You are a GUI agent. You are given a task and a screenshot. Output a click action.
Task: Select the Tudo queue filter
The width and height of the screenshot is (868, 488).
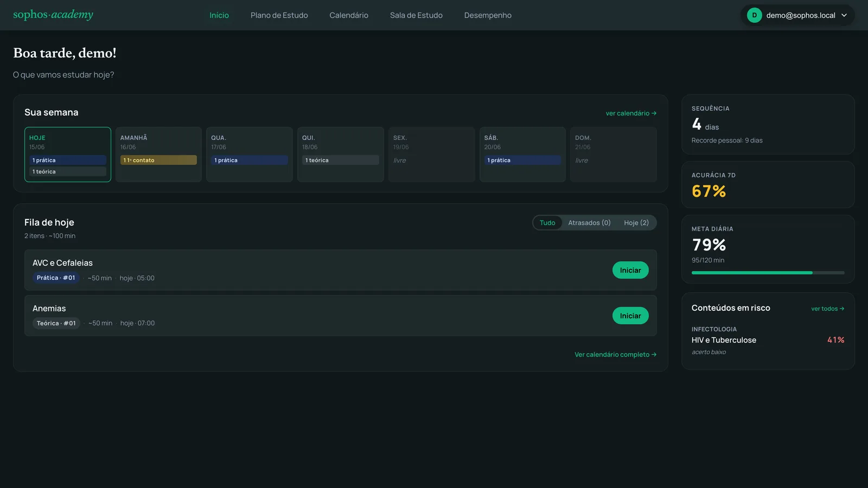(547, 223)
